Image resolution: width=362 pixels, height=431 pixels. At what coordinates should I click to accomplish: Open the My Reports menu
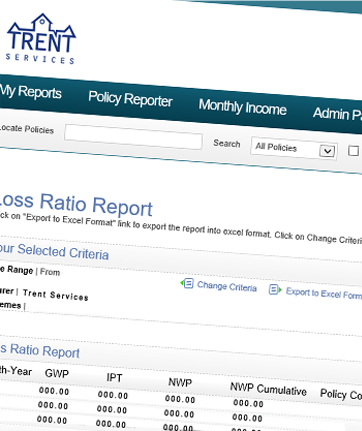click(30, 92)
